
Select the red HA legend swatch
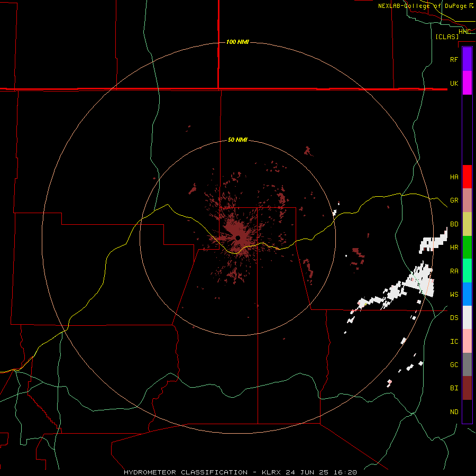(x=467, y=177)
